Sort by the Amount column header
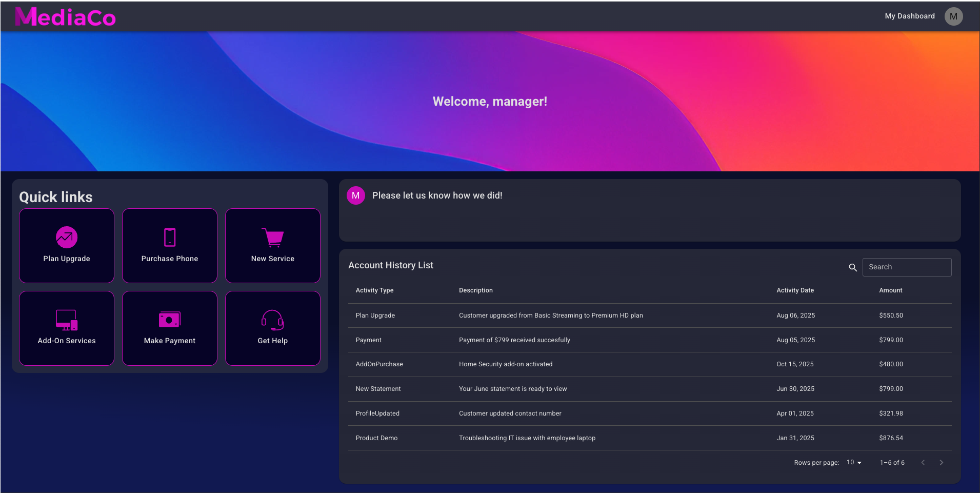Image resolution: width=980 pixels, height=493 pixels. point(890,290)
